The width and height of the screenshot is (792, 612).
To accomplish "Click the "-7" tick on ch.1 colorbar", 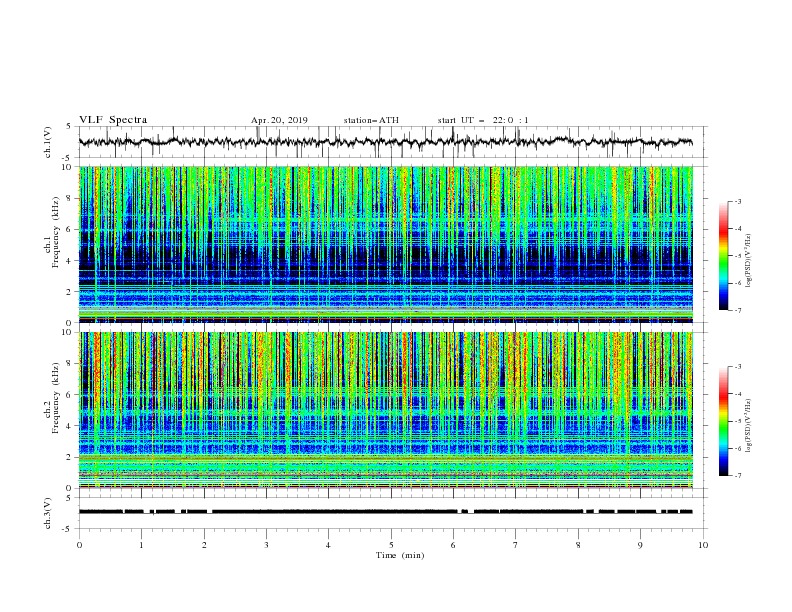I will coord(738,310).
